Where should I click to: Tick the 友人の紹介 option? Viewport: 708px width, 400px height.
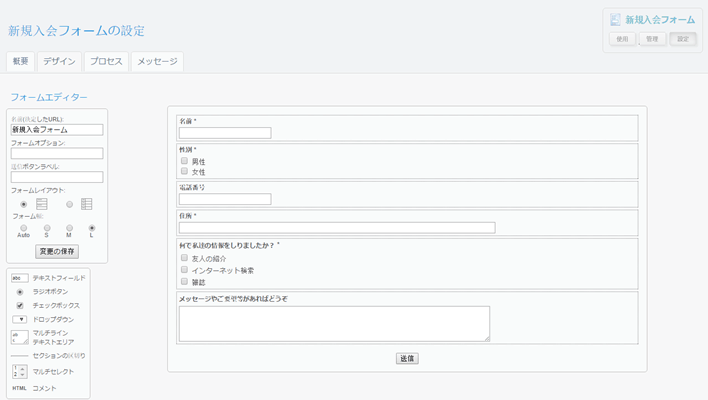(x=185, y=258)
